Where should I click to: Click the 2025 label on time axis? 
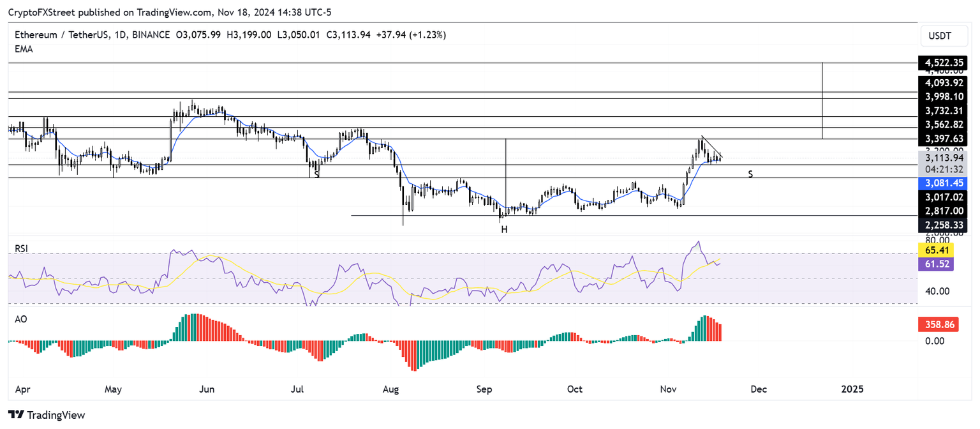click(852, 389)
